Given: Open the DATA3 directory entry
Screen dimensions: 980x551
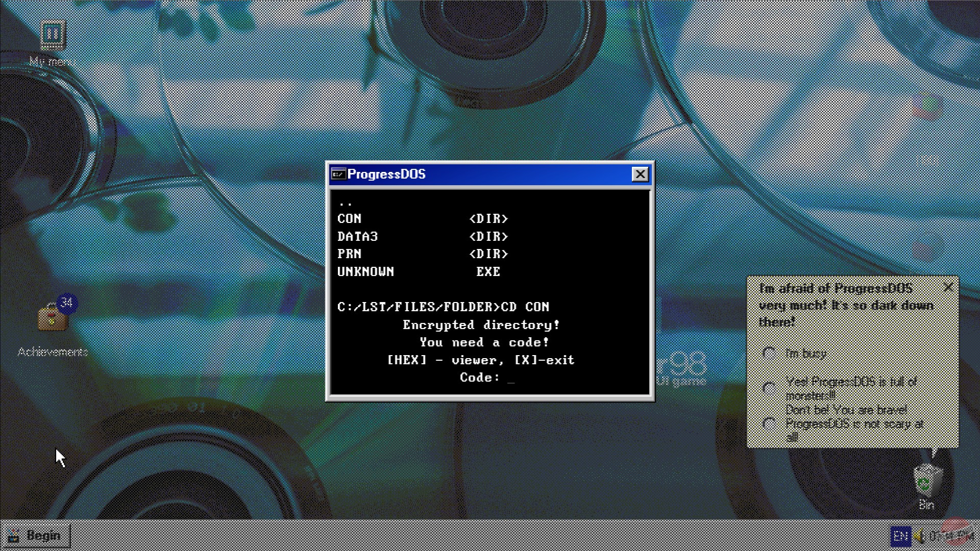Looking at the screenshot, I should click(359, 236).
